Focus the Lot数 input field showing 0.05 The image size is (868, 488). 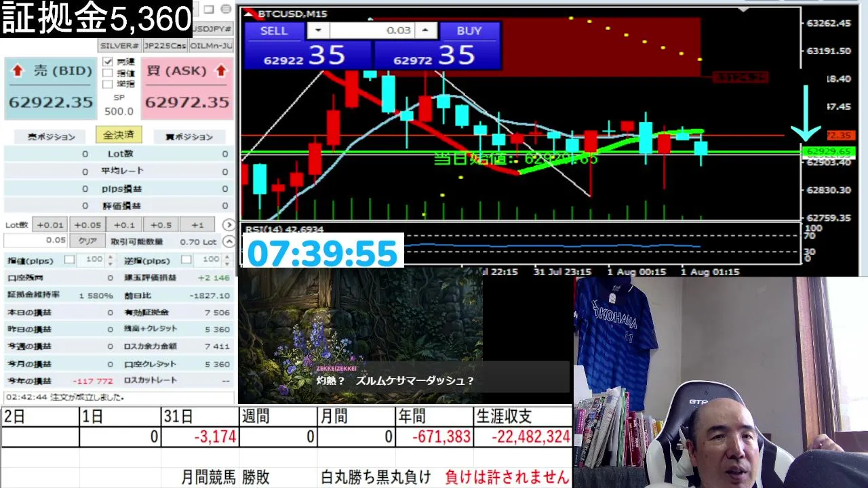pos(36,241)
